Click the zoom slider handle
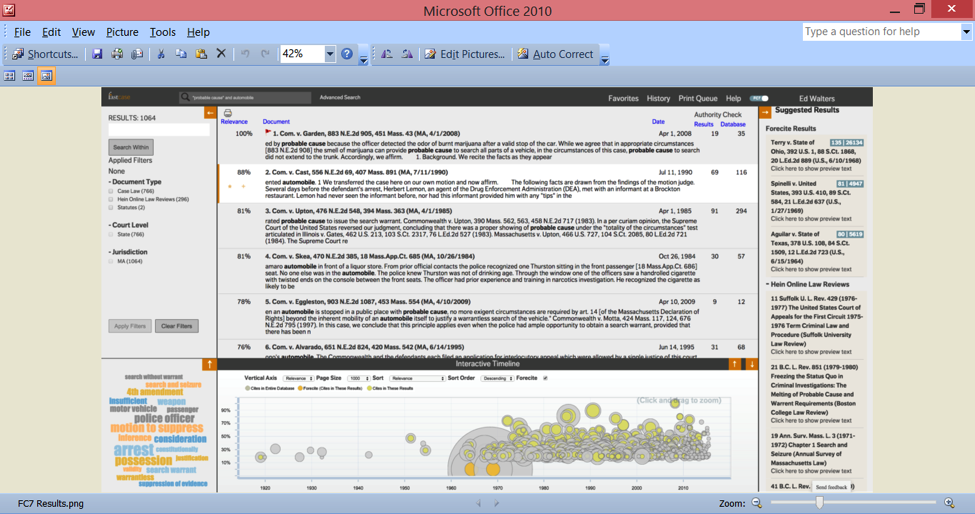The width and height of the screenshot is (975, 514). [x=820, y=503]
